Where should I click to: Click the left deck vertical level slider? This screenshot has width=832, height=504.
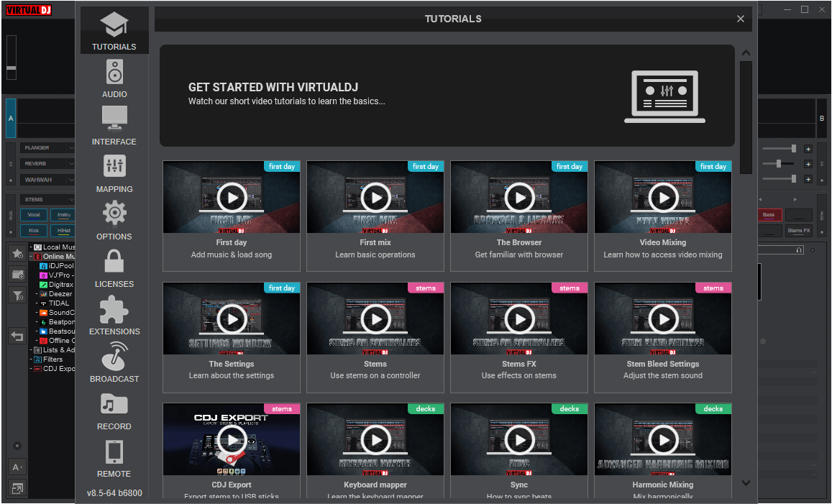[11, 58]
